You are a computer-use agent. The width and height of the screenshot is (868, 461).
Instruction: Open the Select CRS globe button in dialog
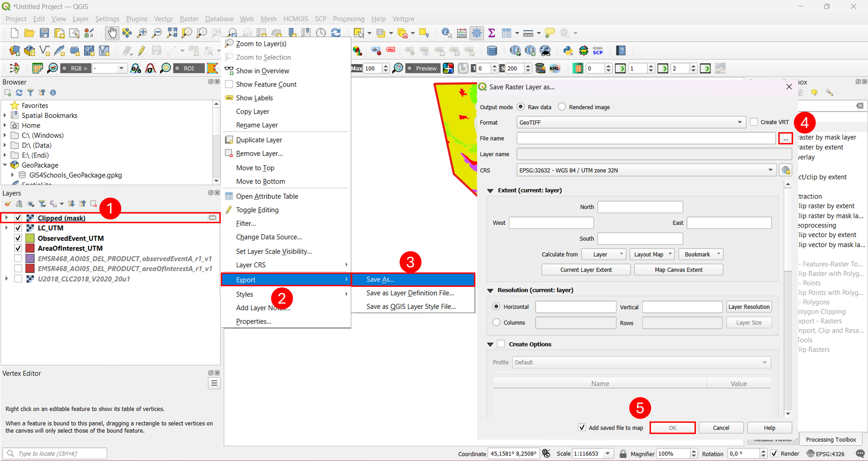click(x=786, y=170)
